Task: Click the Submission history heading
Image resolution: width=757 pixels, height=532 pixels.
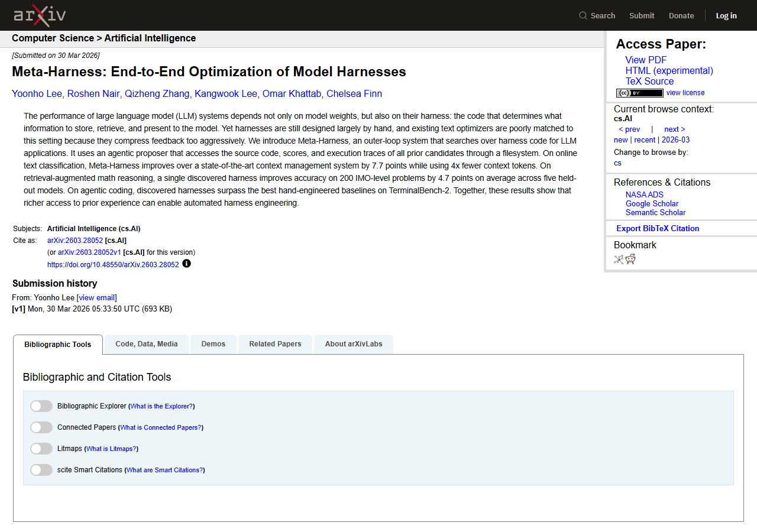Action: [x=54, y=284]
